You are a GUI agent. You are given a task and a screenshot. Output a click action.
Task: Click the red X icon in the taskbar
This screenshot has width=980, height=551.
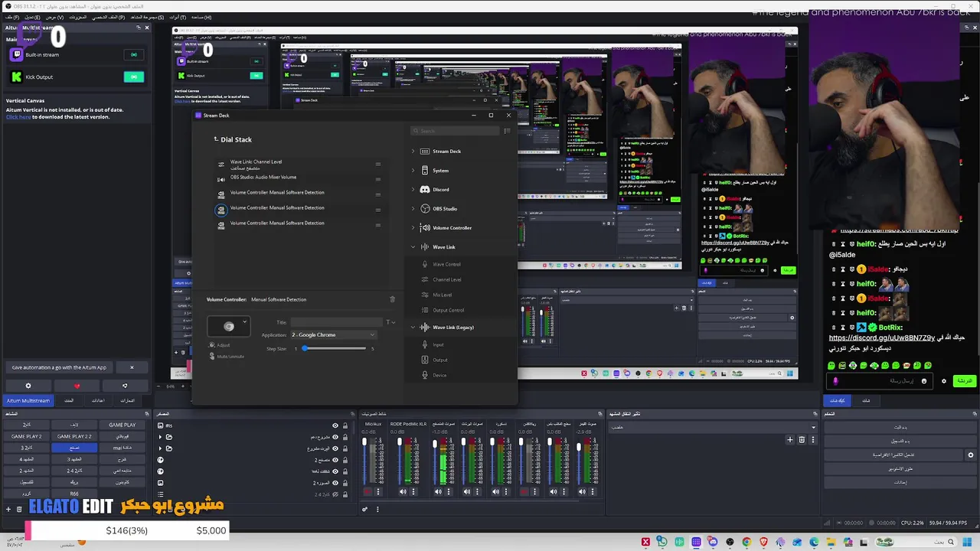click(645, 543)
